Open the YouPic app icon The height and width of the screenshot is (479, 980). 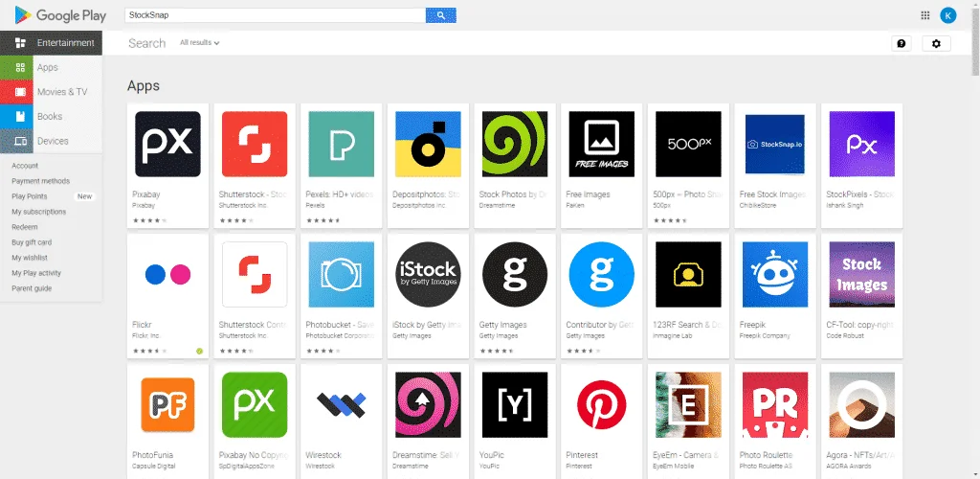(515, 404)
